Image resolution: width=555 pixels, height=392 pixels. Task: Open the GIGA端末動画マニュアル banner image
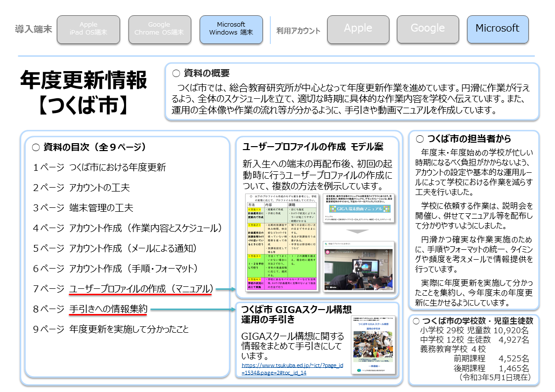tap(359, 208)
